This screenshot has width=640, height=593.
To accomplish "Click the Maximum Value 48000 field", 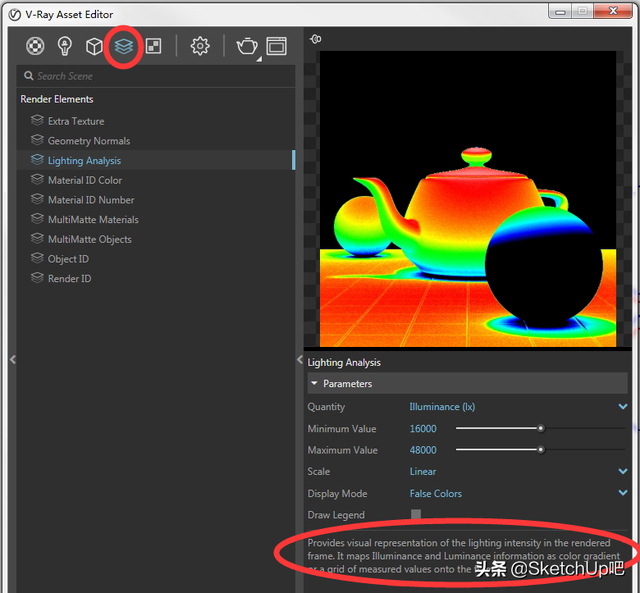I will [424, 450].
